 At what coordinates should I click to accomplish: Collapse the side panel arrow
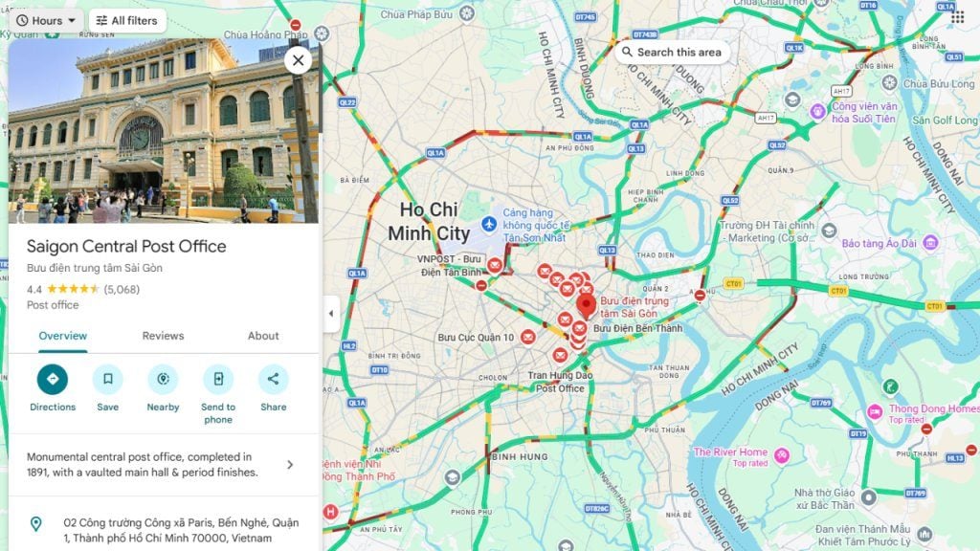coord(330,314)
